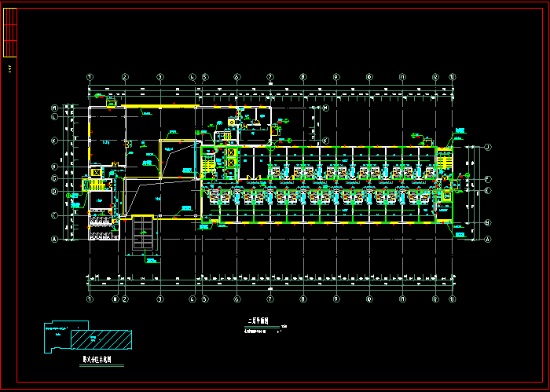Select grid axis bubble 3 in bottom row
550x392 pixels.
click(x=159, y=299)
